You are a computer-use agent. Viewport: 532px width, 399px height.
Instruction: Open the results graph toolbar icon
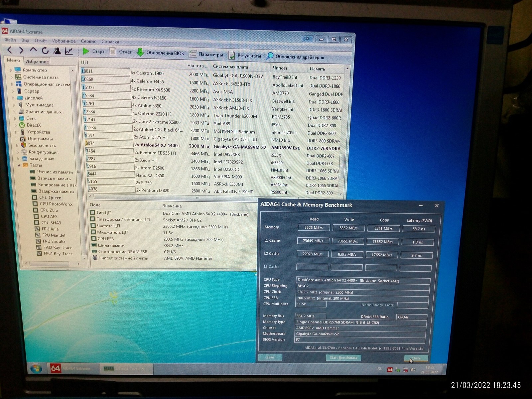(x=69, y=51)
